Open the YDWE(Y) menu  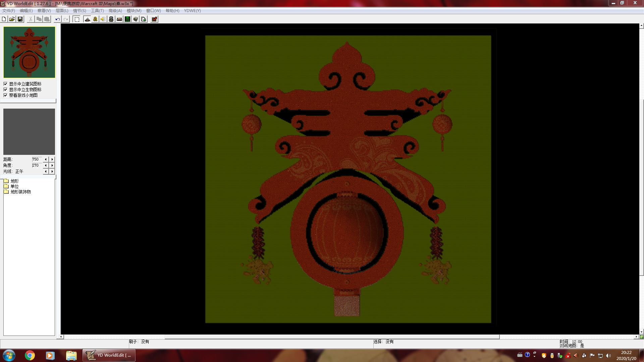tap(192, 11)
